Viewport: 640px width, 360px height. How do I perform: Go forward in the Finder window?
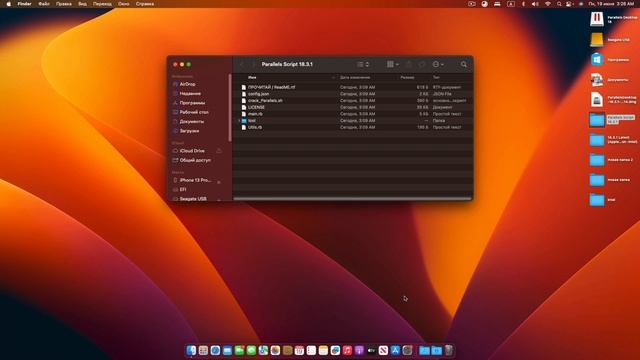[253, 64]
